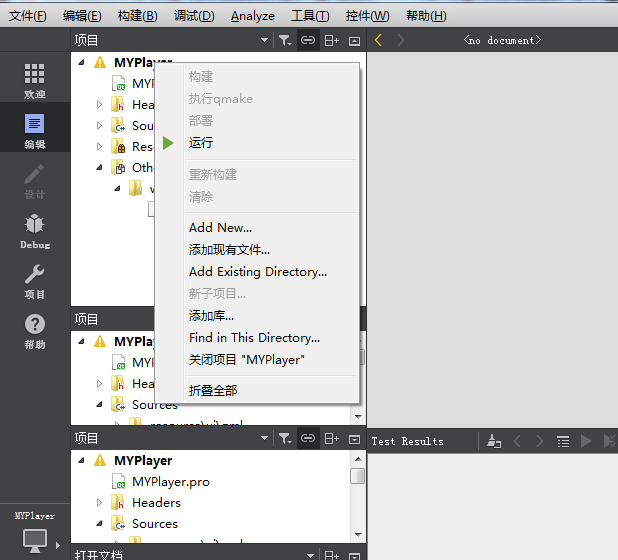Clear Test Results with broom icon
The height and width of the screenshot is (560, 618).
pos(494,441)
